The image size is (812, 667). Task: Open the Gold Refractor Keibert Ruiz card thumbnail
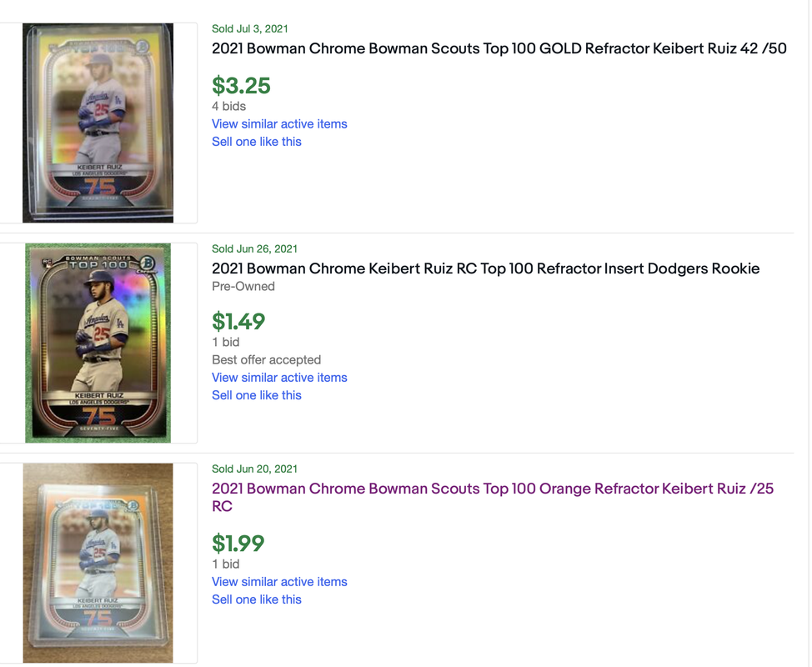(x=98, y=123)
